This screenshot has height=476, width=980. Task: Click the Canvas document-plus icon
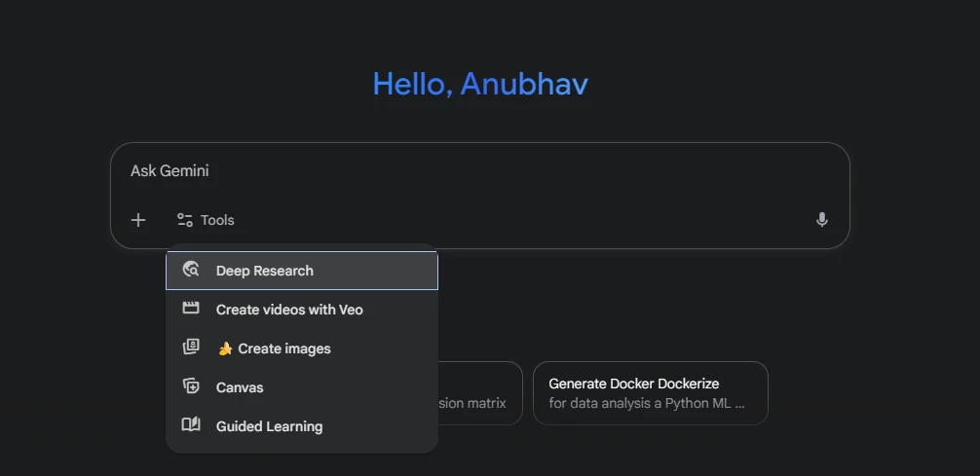click(x=191, y=386)
